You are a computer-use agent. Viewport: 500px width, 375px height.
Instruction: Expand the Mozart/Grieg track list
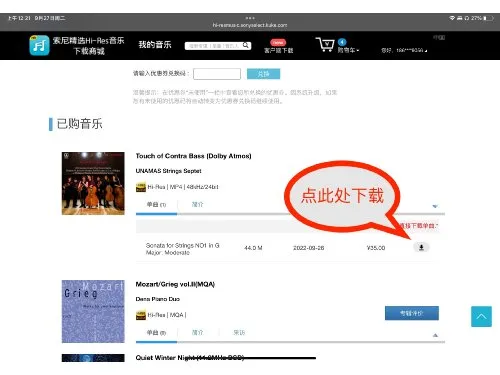[435, 335]
